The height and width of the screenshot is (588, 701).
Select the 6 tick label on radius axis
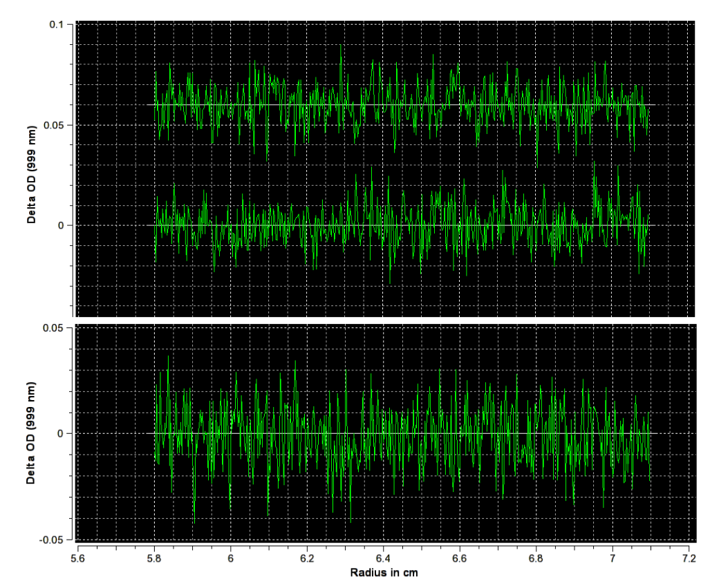click(x=231, y=557)
